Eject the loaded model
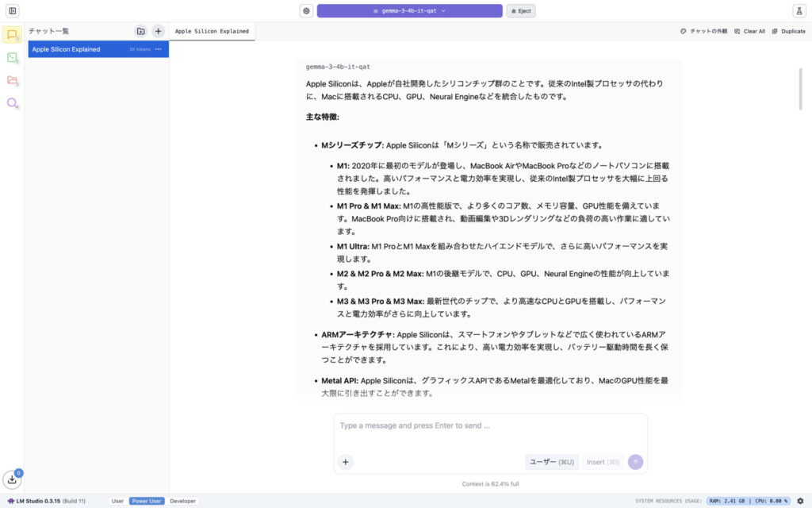 (x=521, y=11)
